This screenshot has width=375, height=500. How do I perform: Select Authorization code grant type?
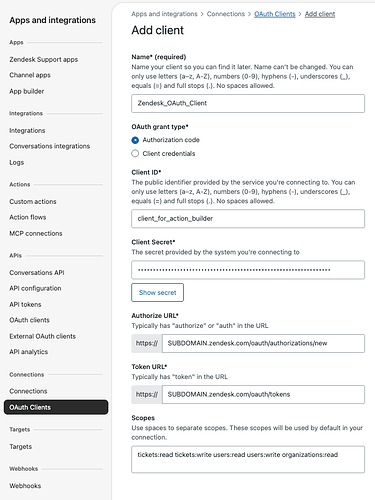[x=135, y=140]
